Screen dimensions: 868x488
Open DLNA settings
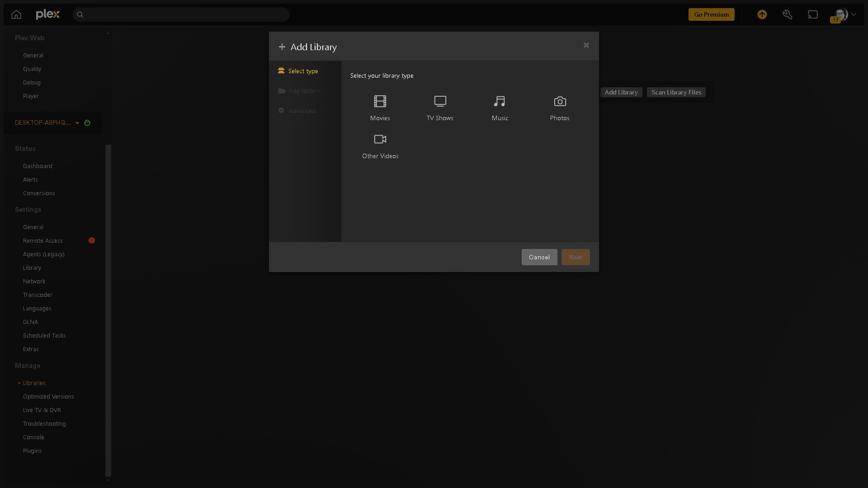coord(30,322)
